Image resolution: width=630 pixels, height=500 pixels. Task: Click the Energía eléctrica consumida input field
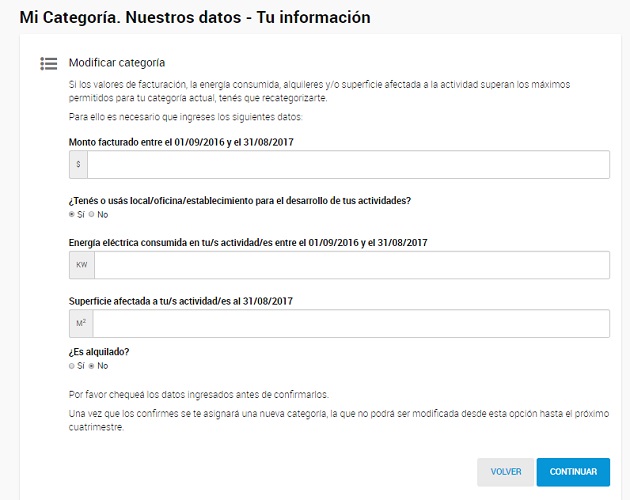[351, 265]
